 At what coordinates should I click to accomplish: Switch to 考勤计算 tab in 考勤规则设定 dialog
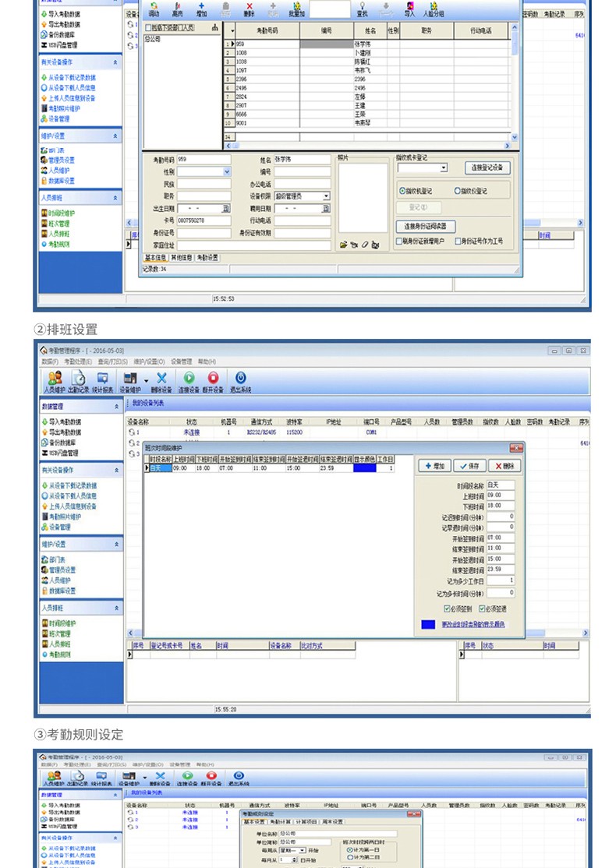pyautogui.click(x=280, y=821)
